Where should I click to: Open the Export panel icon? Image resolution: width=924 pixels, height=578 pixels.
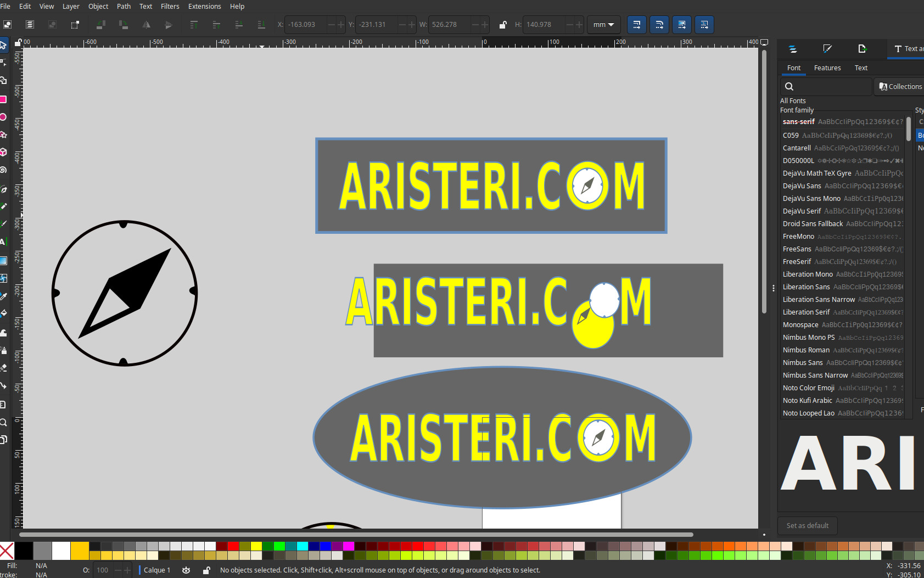pyautogui.click(x=862, y=49)
